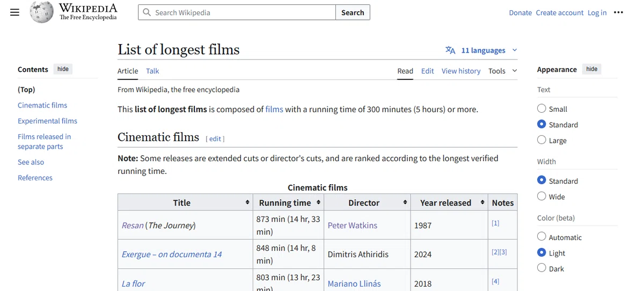Open the Resan film link
The width and height of the screenshot is (644, 291).
[x=133, y=225]
